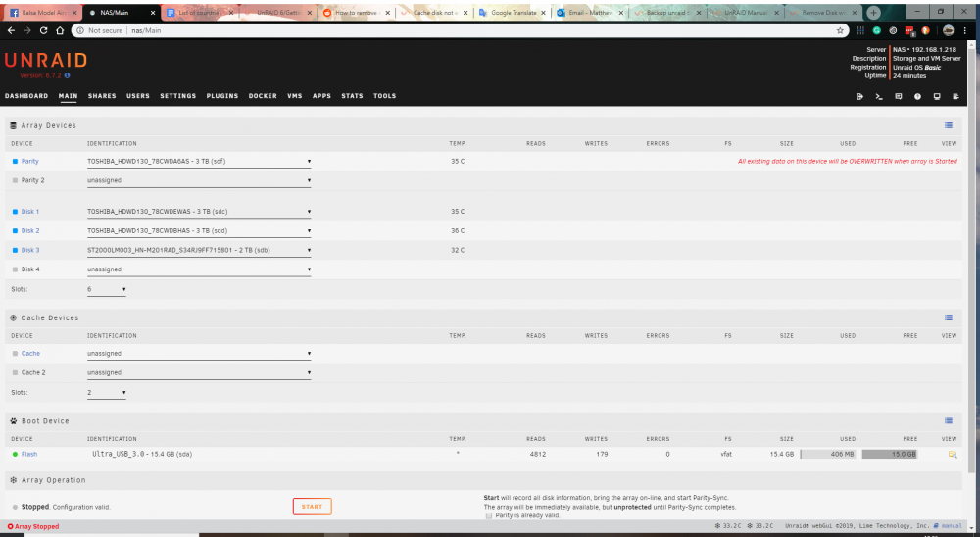Open the VMs menu item
The width and height of the screenshot is (980, 537).
pos(295,96)
